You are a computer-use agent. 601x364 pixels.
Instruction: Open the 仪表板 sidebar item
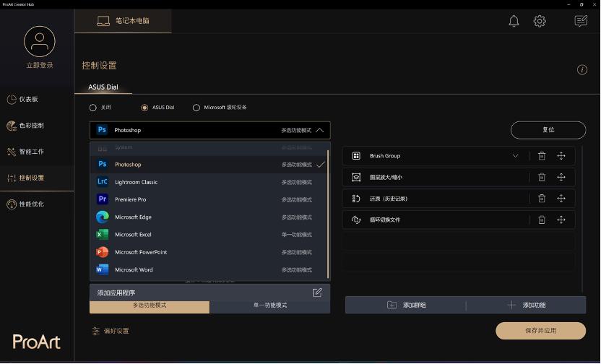(37, 99)
